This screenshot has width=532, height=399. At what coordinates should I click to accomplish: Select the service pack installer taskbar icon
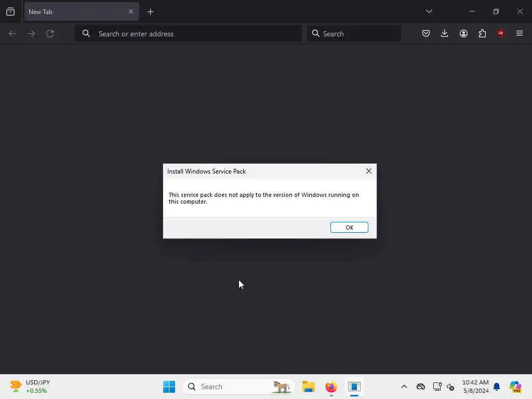354,387
